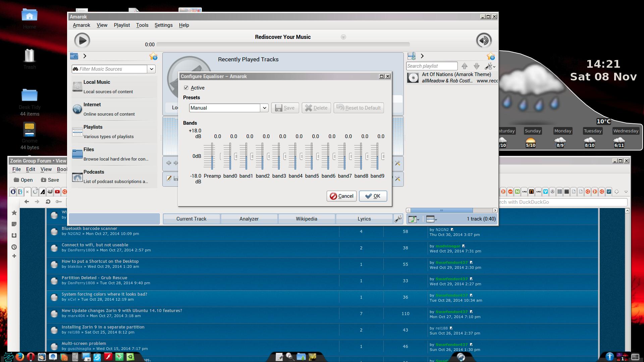Move playlist item down with arrow icon
This screenshot has height=362, width=644.
click(477, 66)
